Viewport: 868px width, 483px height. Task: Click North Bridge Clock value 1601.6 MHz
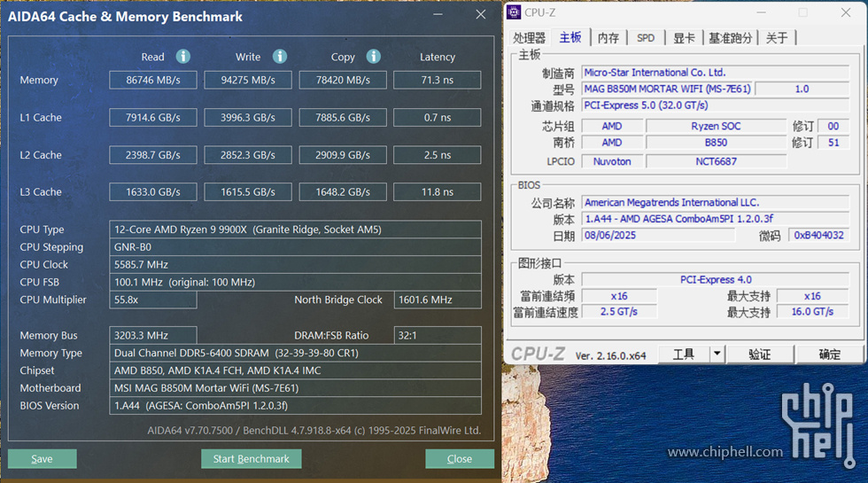(438, 300)
